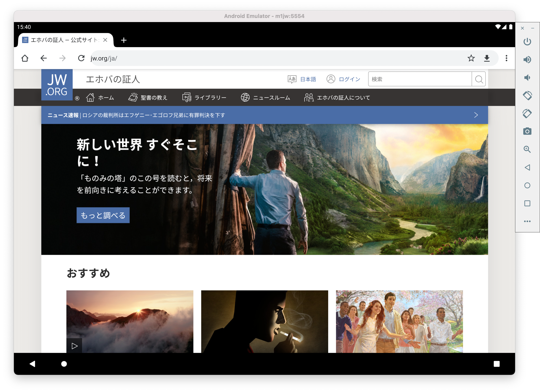Image resolution: width=540 pixels, height=392 pixels.
Task: Click the JW.ORG logo
Action: click(57, 85)
